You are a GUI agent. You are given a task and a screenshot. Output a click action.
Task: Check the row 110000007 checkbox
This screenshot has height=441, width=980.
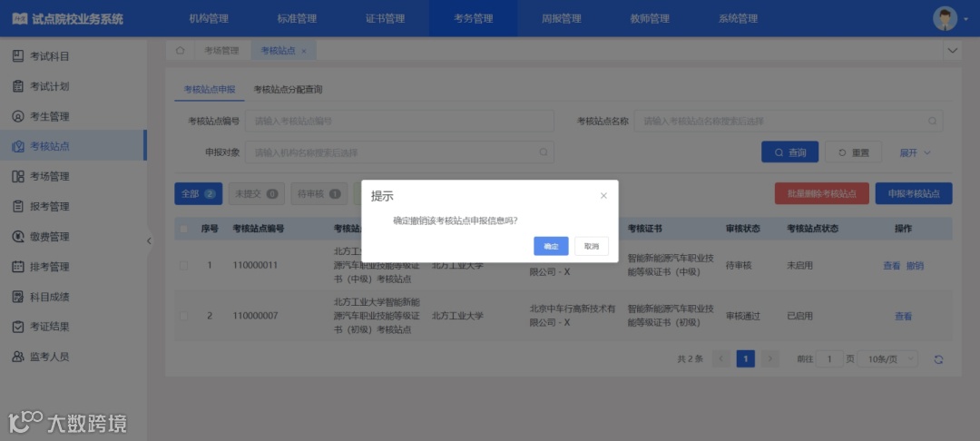pyautogui.click(x=183, y=316)
